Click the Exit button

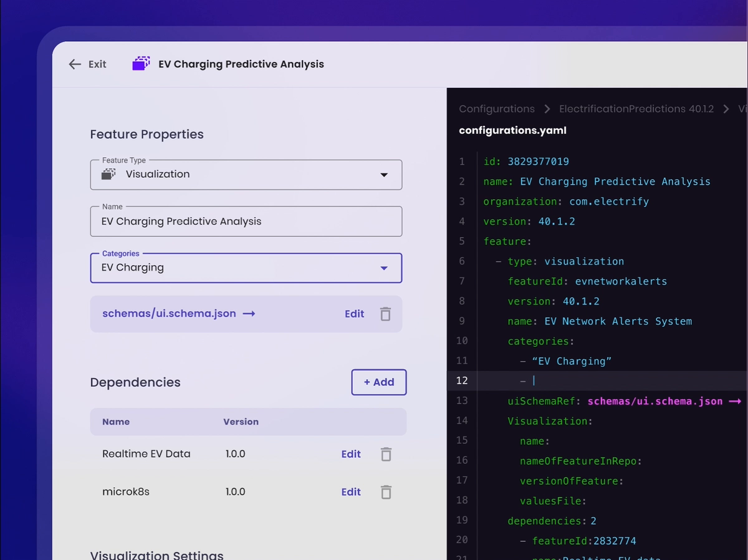pos(88,64)
